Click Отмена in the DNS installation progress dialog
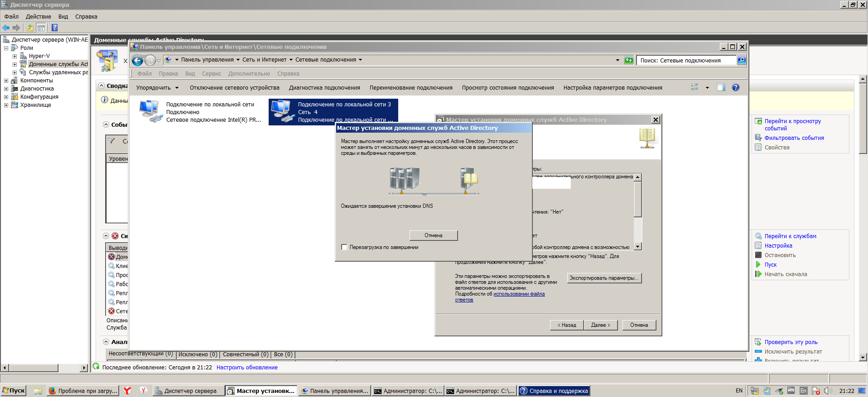This screenshot has height=397, width=868. pos(434,235)
